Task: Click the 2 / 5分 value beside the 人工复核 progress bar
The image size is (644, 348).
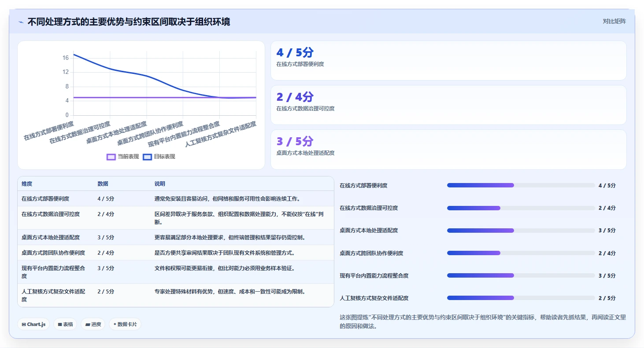Action: pos(607,298)
